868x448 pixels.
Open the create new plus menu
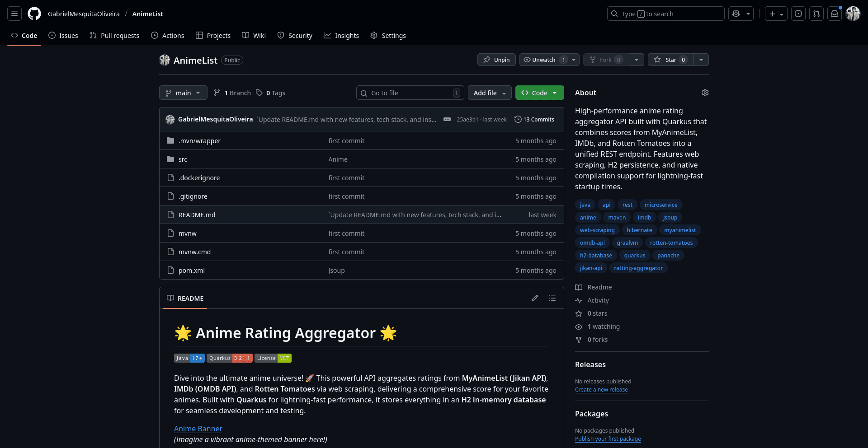(776, 14)
